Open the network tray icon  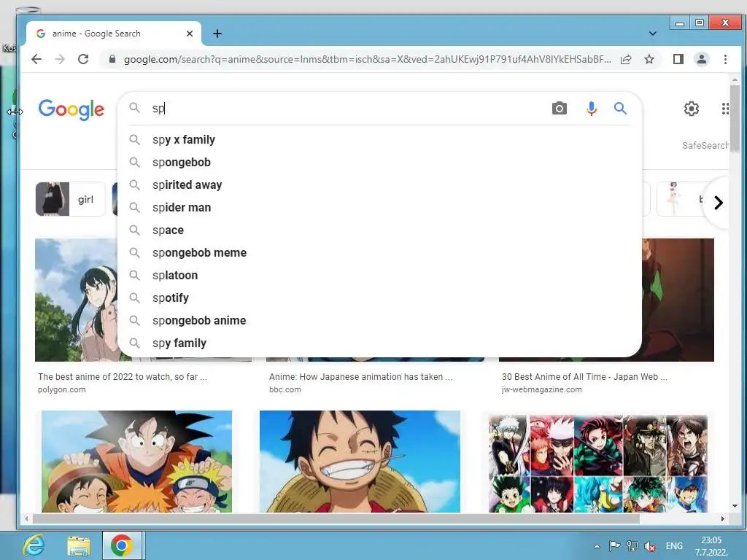tap(632, 546)
